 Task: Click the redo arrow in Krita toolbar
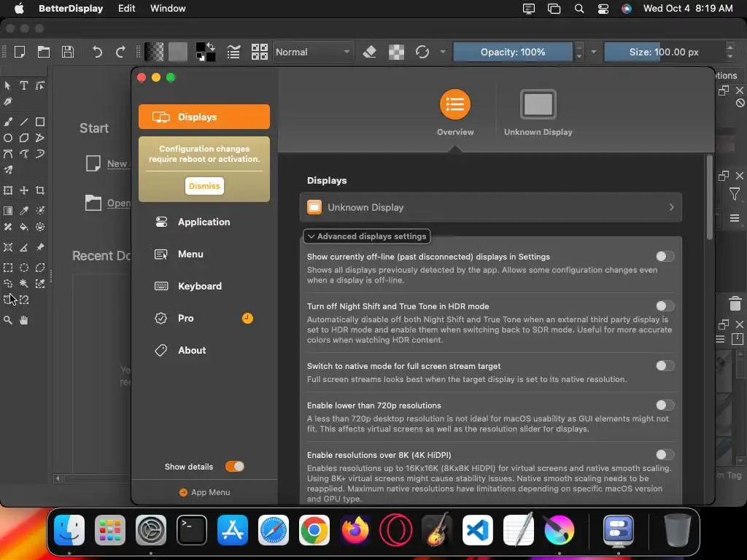[x=120, y=52]
